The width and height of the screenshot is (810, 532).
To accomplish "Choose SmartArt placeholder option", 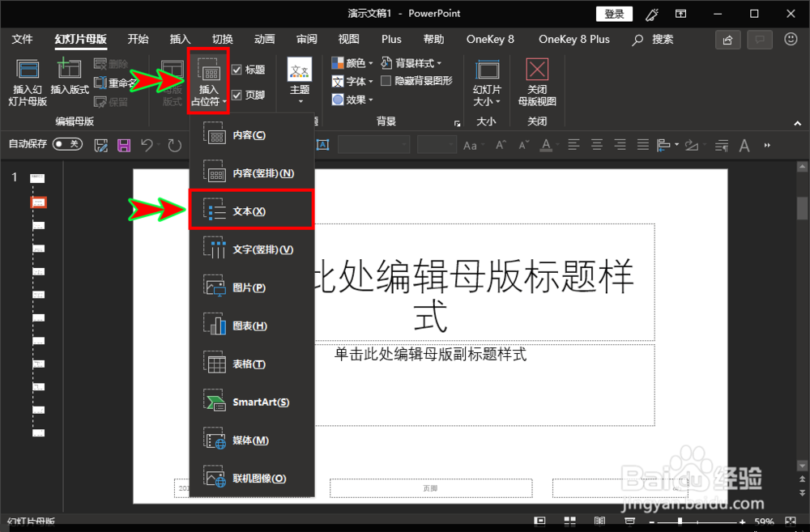I will (252, 402).
